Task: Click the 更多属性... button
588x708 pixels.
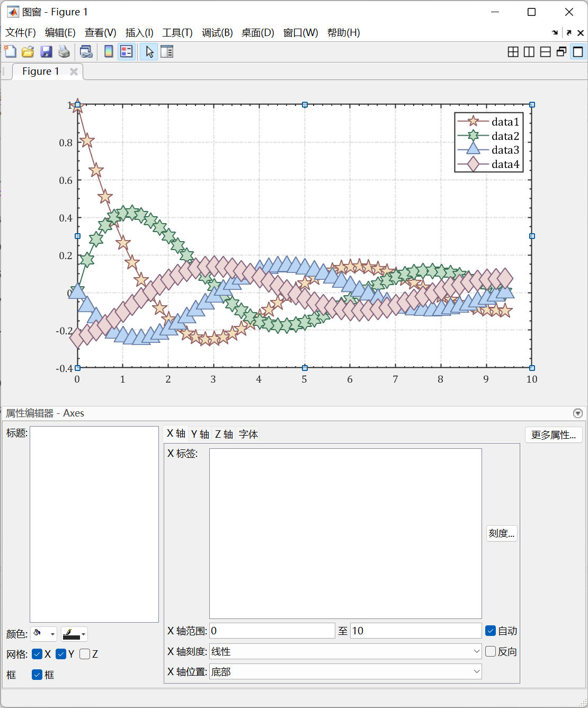Action: 554,435
